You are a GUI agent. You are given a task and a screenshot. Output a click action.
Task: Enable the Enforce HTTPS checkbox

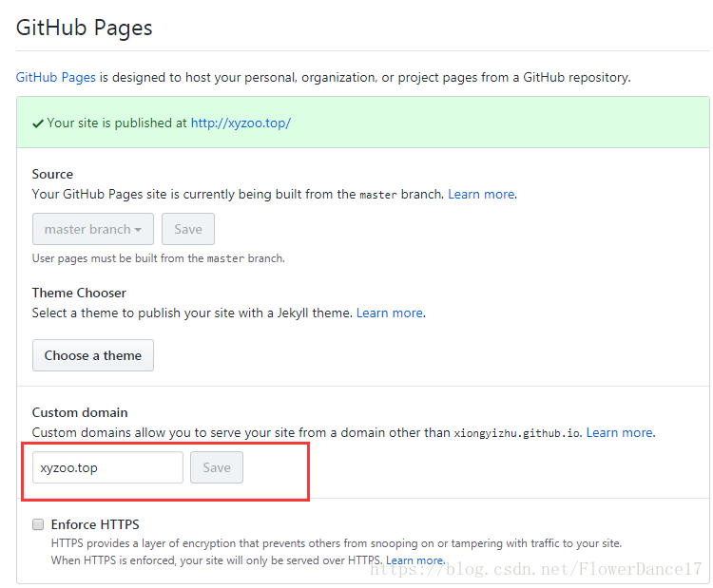click(x=38, y=525)
